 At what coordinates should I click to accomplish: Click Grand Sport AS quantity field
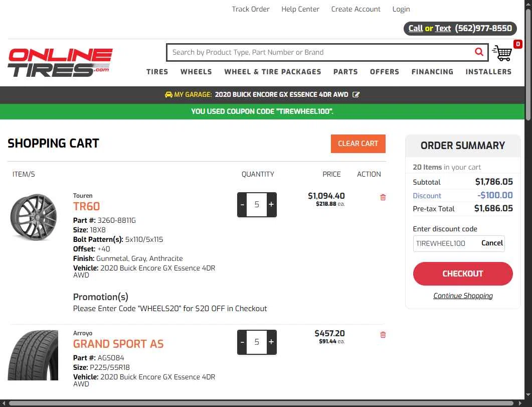(257, 342)
